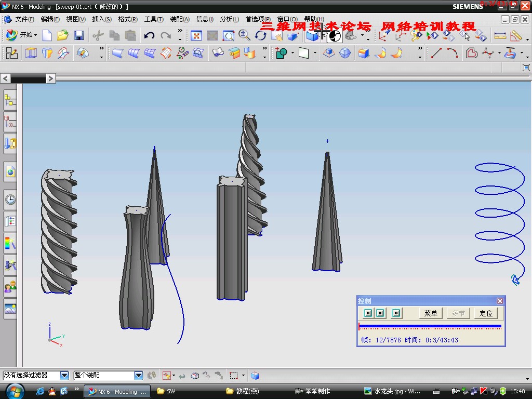Click the 定位 button
The width and height of the screenshot is (532, 399).
pos(486,313)
